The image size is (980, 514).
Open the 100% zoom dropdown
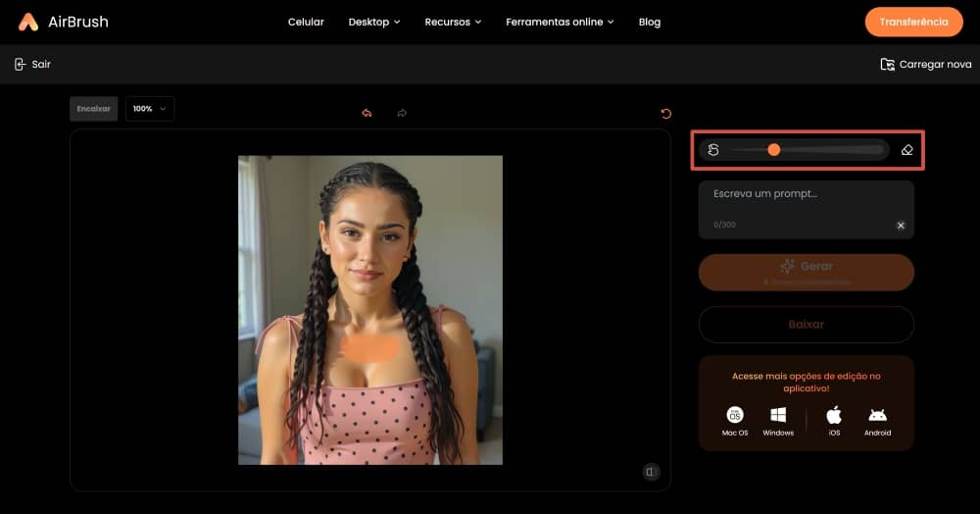150,109
